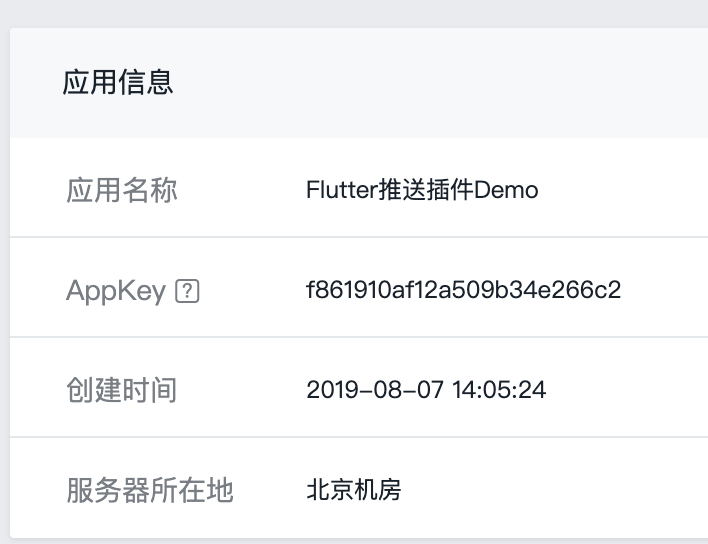Select the time 14:05:24 in creation time
The image size is (708, 544).
[x=499, y=390]
